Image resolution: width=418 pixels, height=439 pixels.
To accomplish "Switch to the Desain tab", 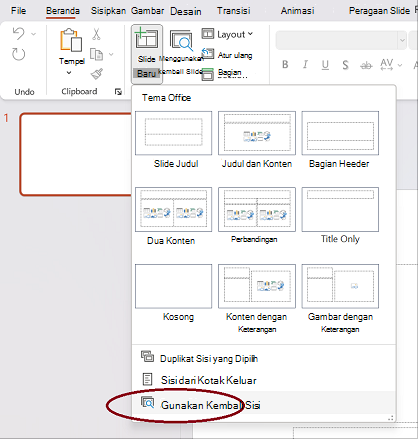I will [x=186, y=11].
